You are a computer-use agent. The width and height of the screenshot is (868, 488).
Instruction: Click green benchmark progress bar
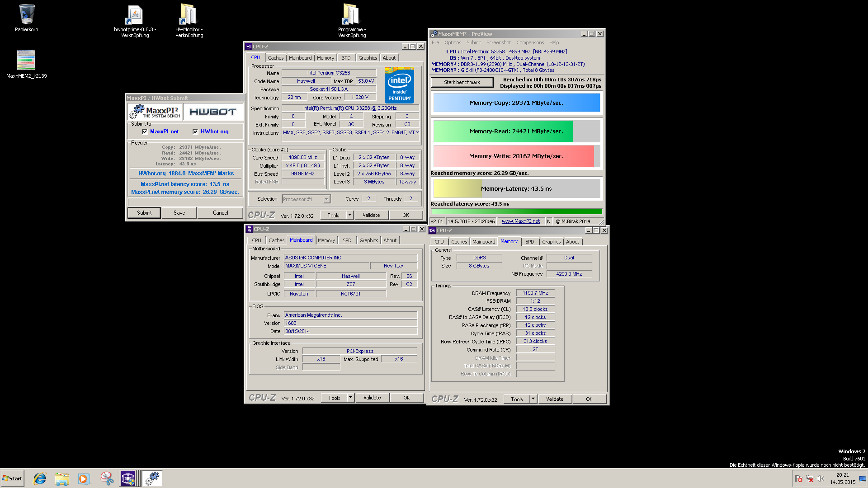[x=516, y=212]
